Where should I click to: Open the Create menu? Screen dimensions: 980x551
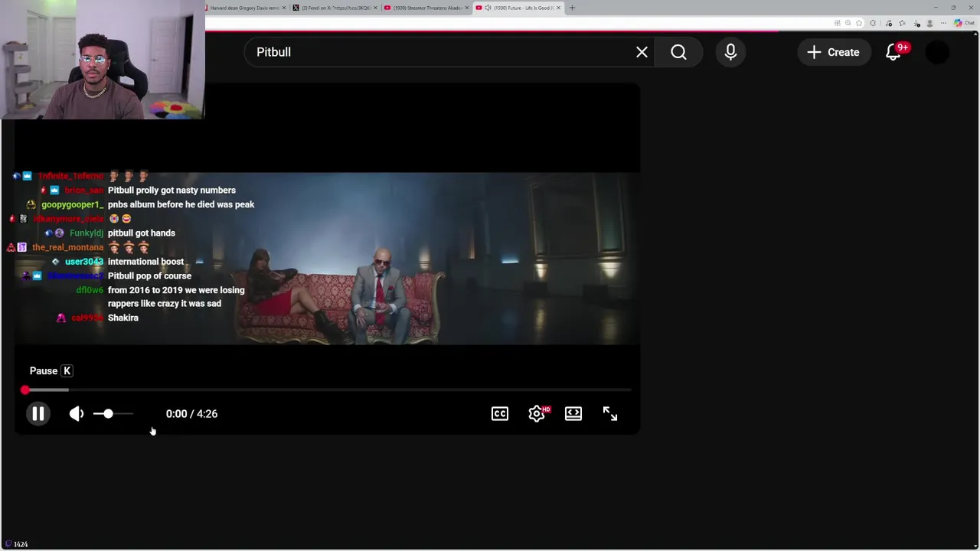[834, 52]
